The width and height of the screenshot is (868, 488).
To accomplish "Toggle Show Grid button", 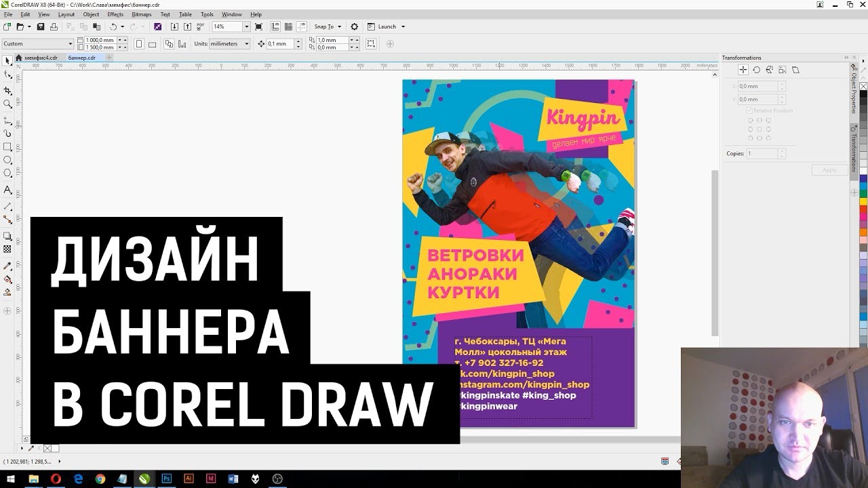I will [x=288, y=26].
